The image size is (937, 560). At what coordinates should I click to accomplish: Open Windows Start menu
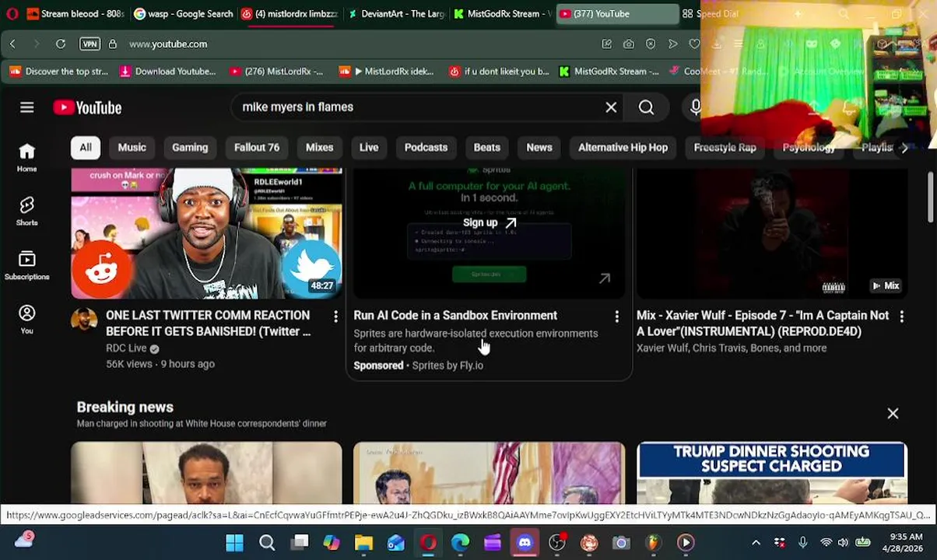pos(234,543)
